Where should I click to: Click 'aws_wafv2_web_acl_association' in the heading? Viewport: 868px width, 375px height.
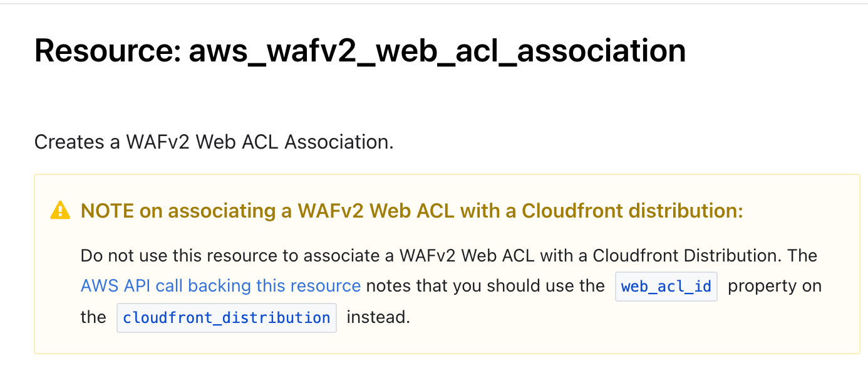click(x=437, y=51)
